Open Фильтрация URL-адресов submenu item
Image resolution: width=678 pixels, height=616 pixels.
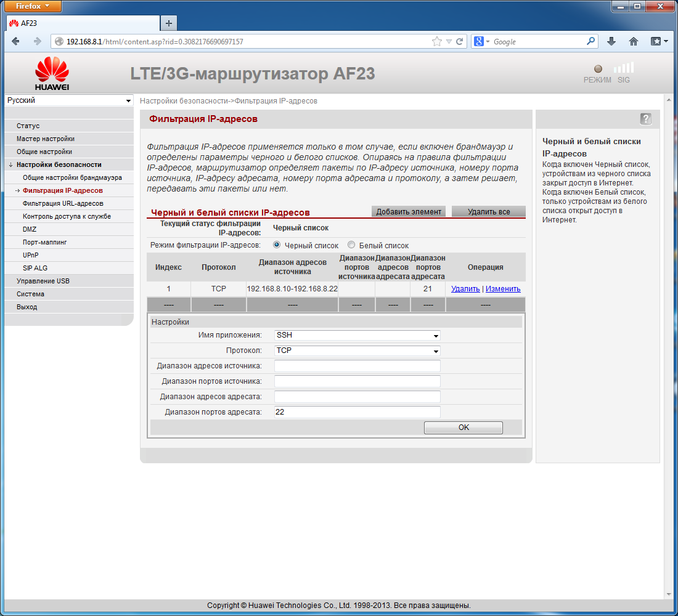63,204
